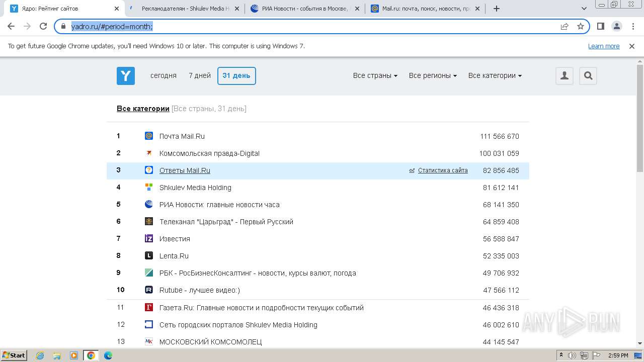The height and width of the screenshot is (362, 644).
Task: Select the сегодня period tab
Action: click(x=164, y=75)
